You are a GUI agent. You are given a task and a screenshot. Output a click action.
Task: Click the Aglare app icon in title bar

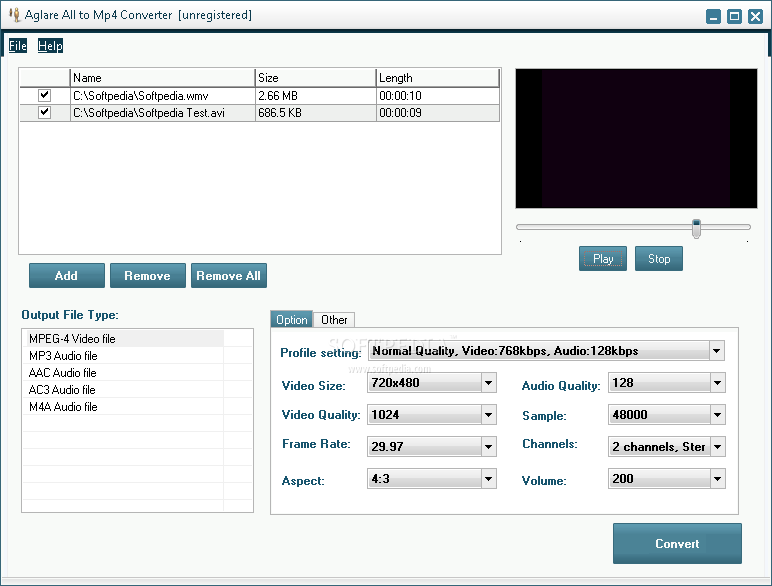pyautogui.click(x=14, y=15)
